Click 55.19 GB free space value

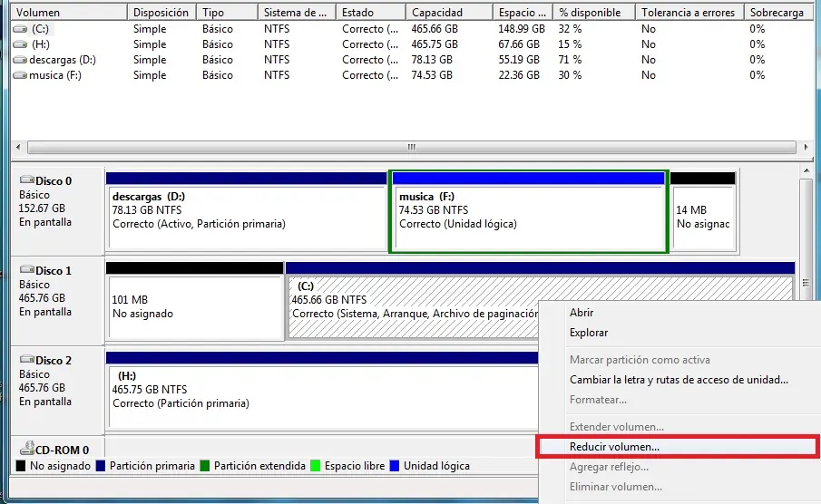point(518,60)
